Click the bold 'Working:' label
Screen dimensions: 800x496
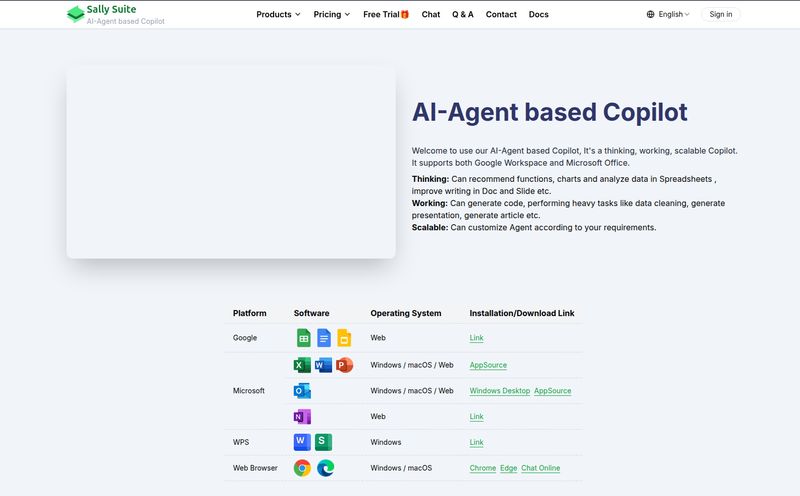(x=430, y=203)
